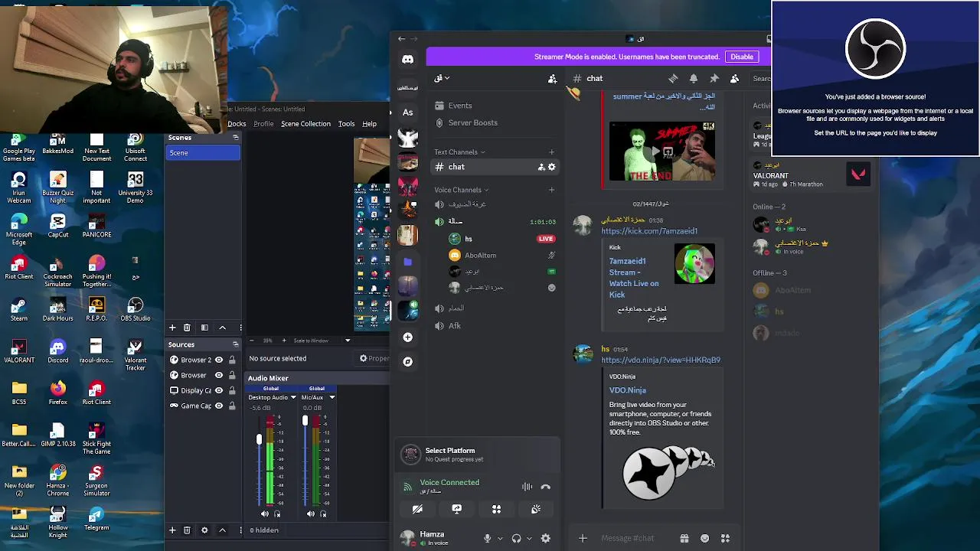The width and height of the screenshot is (980, 551).
Task: Open Threads in chat channel header
Action: (x=673, y=79)
